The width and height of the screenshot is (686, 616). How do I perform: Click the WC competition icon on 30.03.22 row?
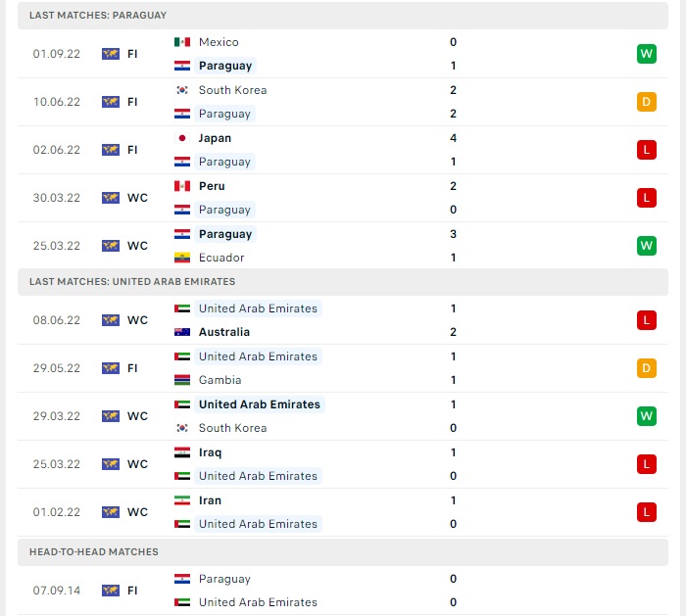coord(111,198)
